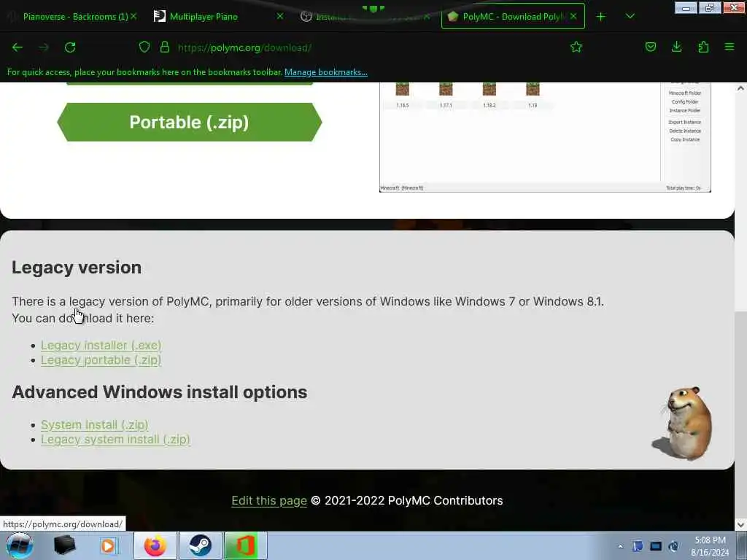The width and height of the screenshot is (747, 560).
Task: Open Legacy system install (.zip) link
Action: [115, 439]
